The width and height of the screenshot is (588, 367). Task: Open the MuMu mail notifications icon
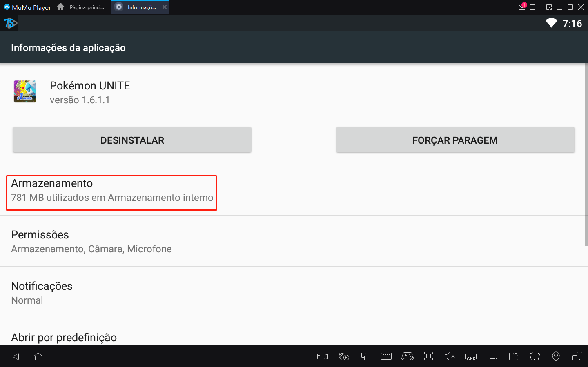pos(522,7)
